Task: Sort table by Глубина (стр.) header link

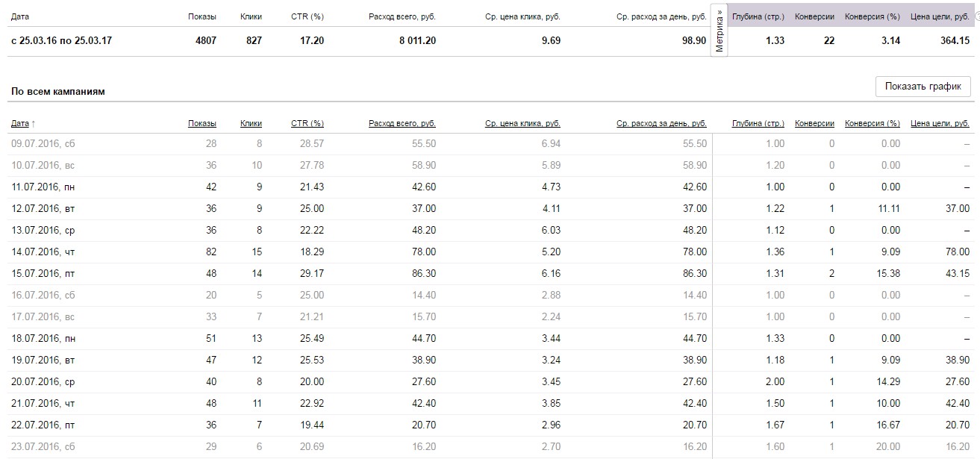Action: (758, 123)
